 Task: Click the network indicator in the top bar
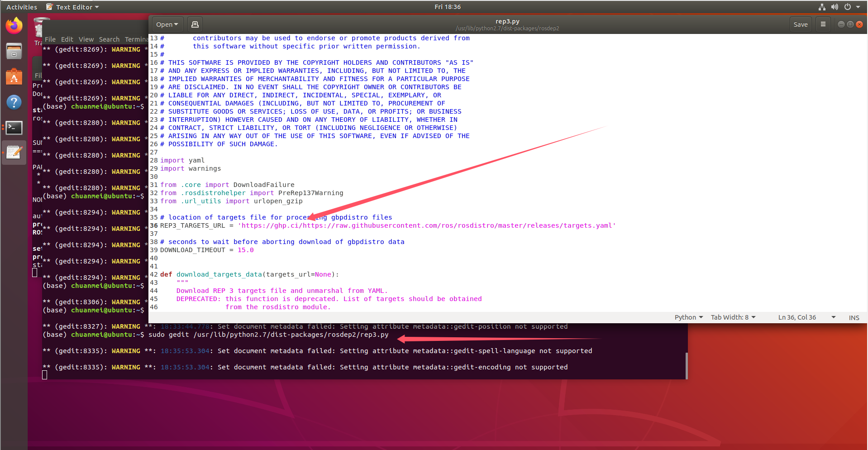821,6
